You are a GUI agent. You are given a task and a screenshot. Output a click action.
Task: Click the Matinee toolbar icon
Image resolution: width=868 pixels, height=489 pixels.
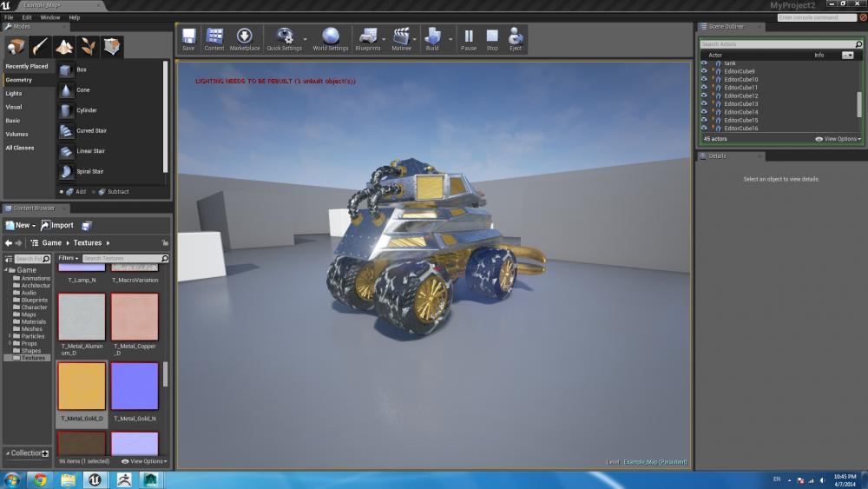click(401, 39)
